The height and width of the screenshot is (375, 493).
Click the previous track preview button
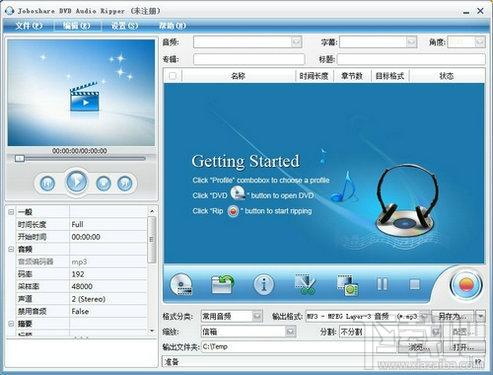[x=47, y=183]
